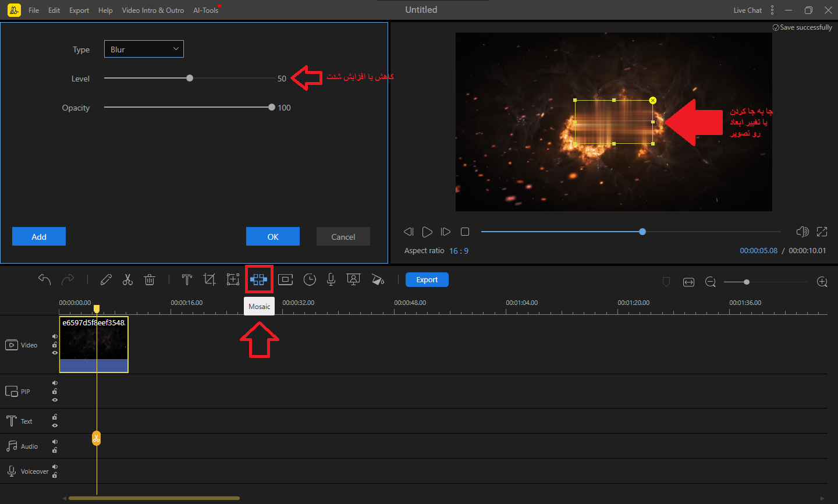838x504 pixels.
Task: Open Video Intro & Outro menu
Action: pos(153,10)
